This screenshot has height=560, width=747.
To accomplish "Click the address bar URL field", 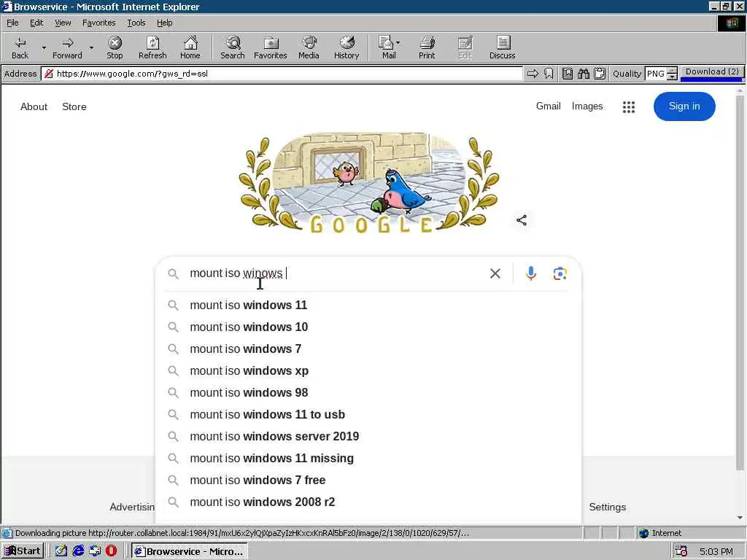I will 282,74.
